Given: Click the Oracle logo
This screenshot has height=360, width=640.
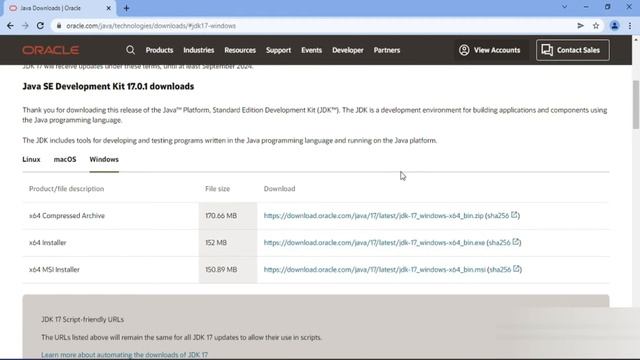Looking at the screenshot, I should click(51, 50).
